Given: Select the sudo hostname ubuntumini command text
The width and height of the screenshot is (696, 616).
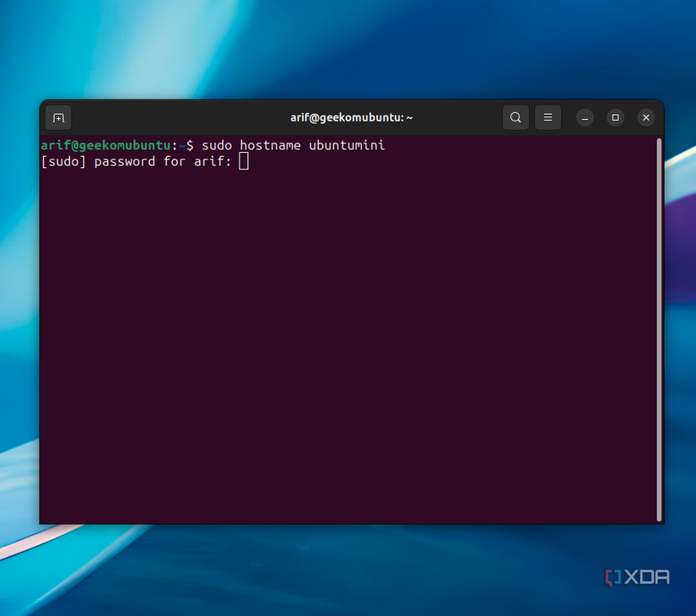Looking at the screenshot, I should tap(292, 144).
